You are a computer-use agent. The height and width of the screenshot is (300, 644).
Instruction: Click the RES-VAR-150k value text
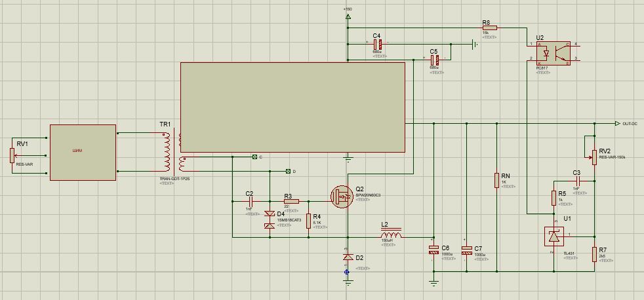613,157
